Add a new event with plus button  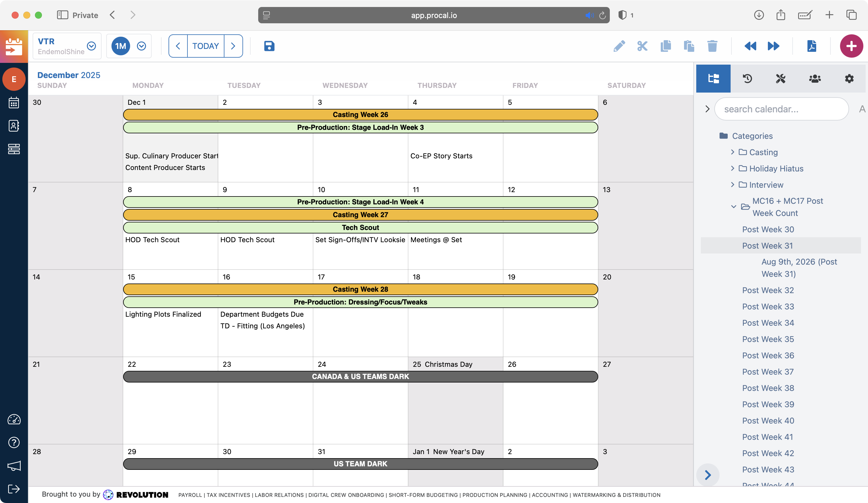pyautogui.click(x=851, y=46)
